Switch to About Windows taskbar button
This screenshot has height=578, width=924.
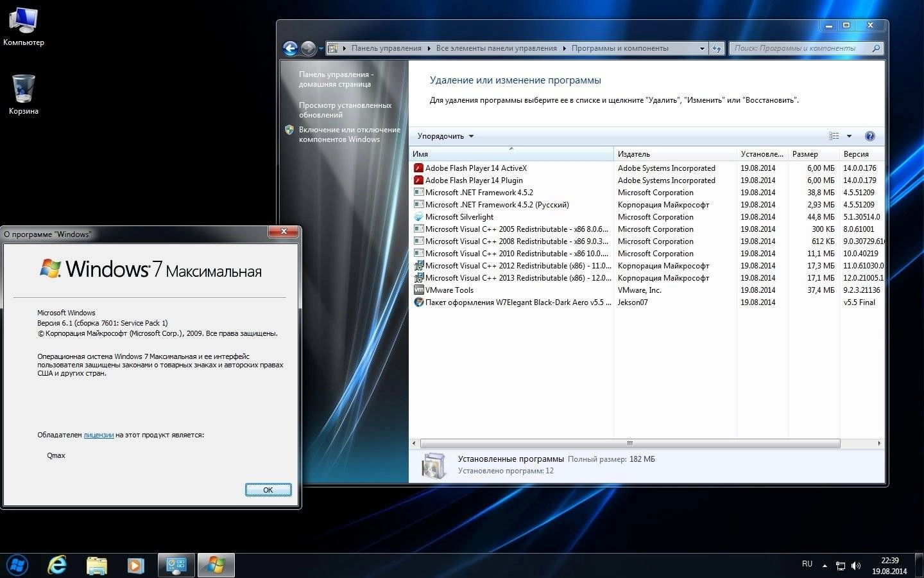(216, 565)
